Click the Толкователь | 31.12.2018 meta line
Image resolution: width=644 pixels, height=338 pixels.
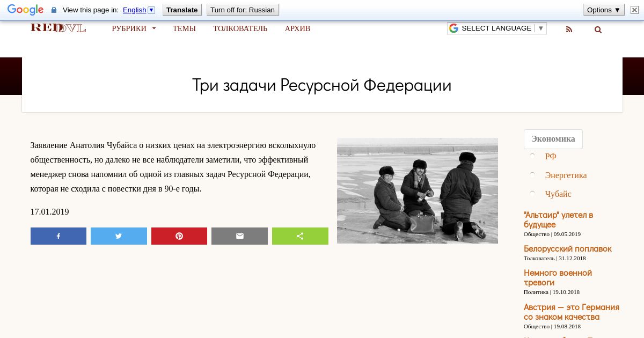[x=555, y=258]
